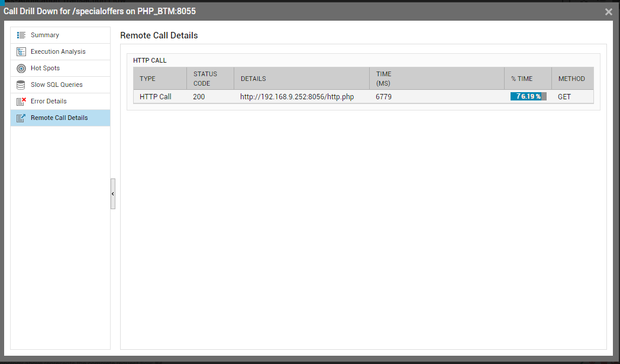Sort by the METHOD column header
The width and height of the screenshot is (620, 364).
pyautogui.click(x=573, y=79)
